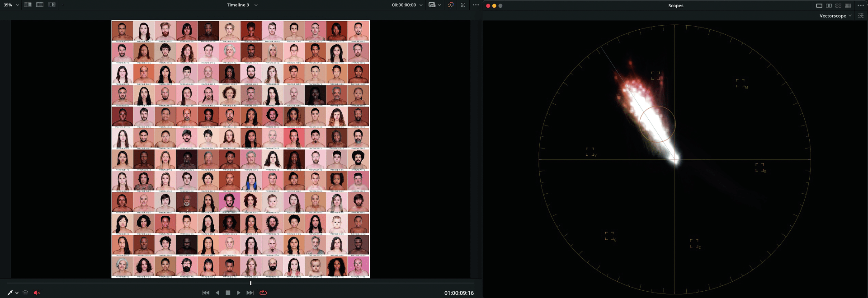
Task: Open the Timeline 3 name dropdown
Action: (x=256, y=5)
